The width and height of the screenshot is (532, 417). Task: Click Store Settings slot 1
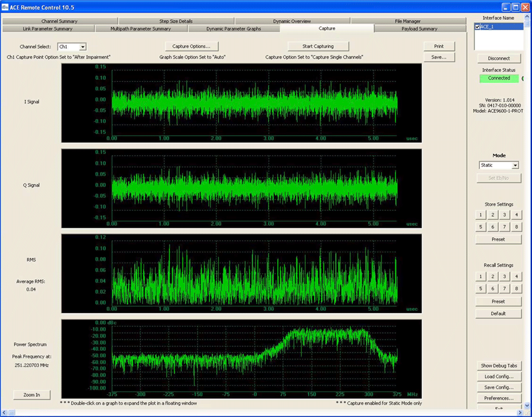[x=480, y=215]
